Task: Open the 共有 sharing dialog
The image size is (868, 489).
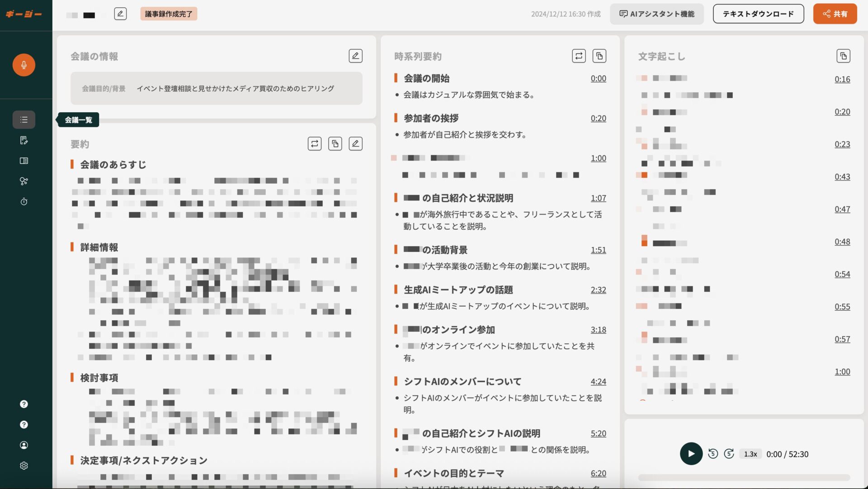Action: click(x=835, y=14)
